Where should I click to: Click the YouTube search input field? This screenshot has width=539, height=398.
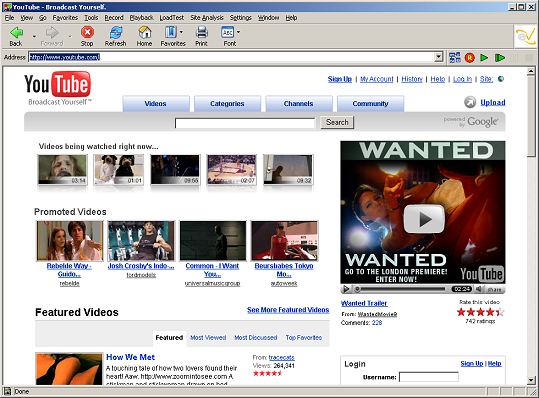(x=245, y=123)
